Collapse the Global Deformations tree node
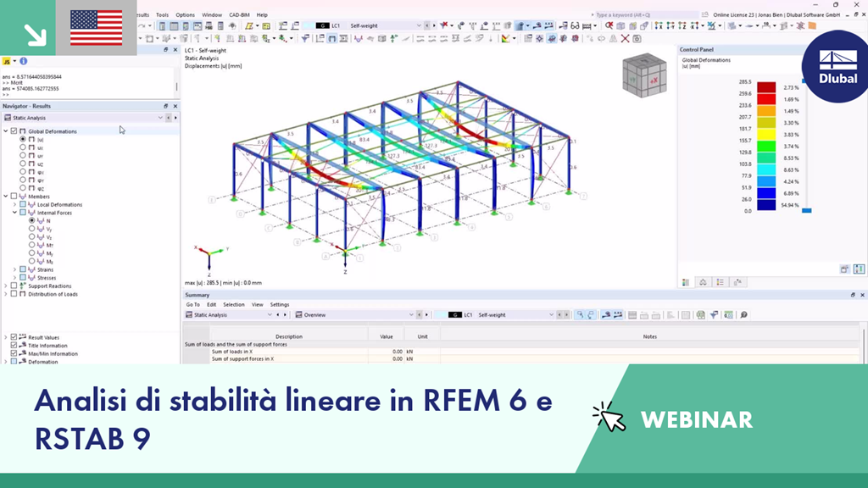This screenshot has height=488, width=868. click(6, 131)
